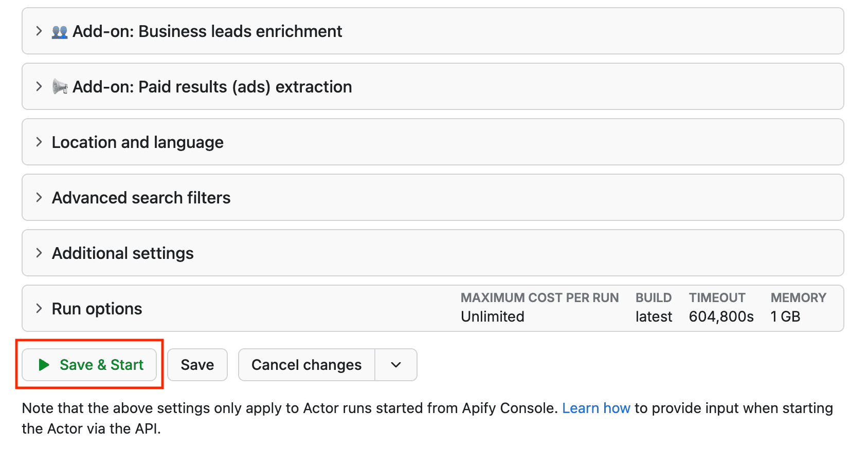Open the dropdown arrow beside Cancel changes
The width and height of the screenshot is (868, 449).
(x=396, y=365)
